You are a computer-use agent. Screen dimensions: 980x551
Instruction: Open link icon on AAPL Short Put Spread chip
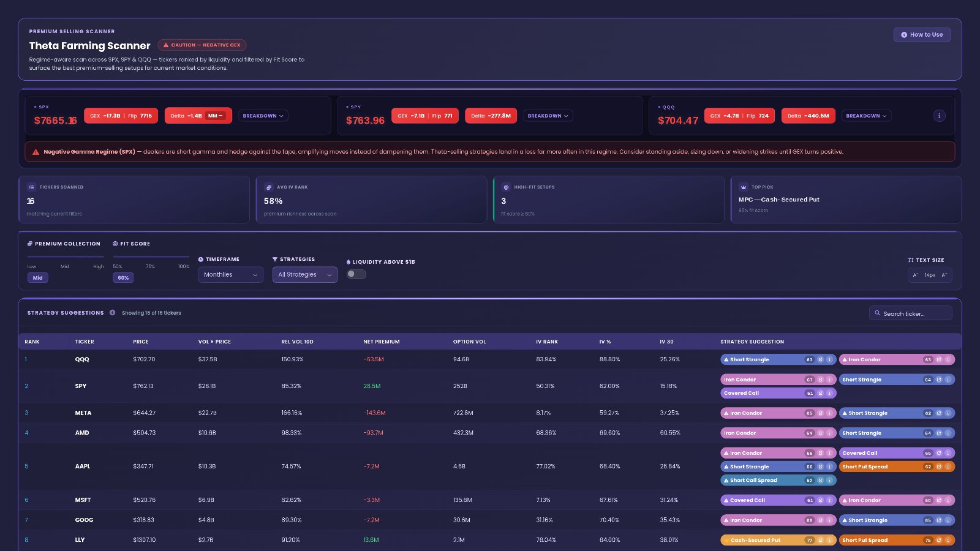(x=938, y=467)
